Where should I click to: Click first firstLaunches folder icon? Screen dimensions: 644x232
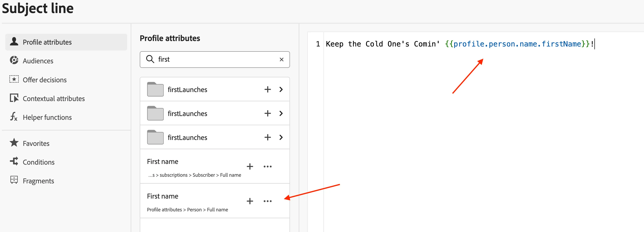pos(155,89)
